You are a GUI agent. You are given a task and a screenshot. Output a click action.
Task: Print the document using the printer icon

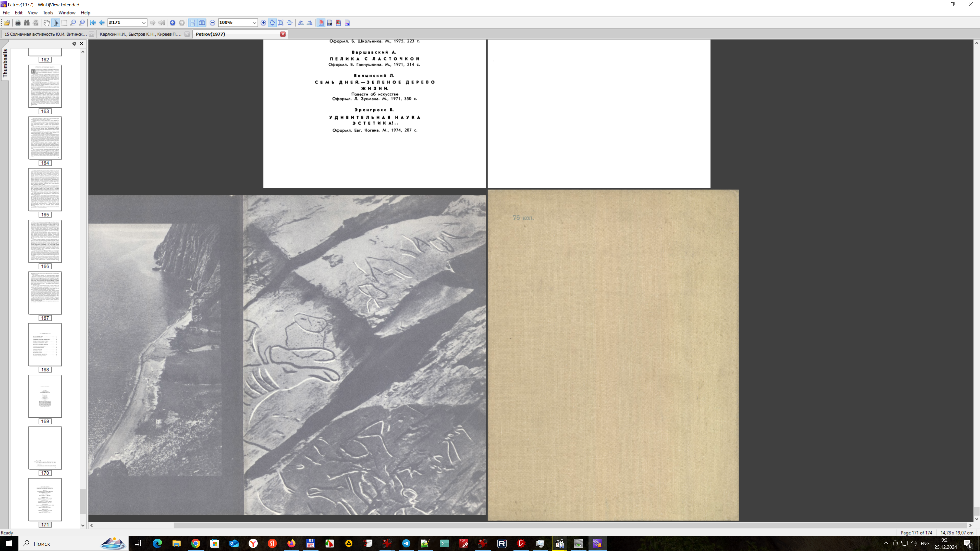18,23
